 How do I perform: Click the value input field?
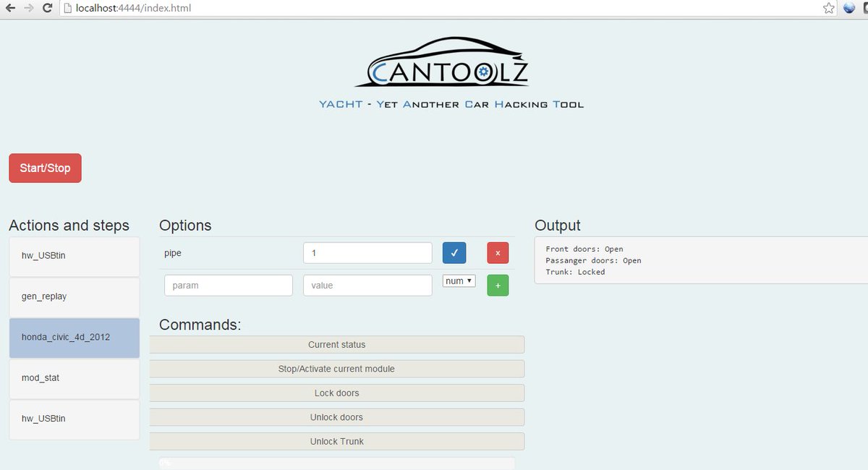point(367,286)
